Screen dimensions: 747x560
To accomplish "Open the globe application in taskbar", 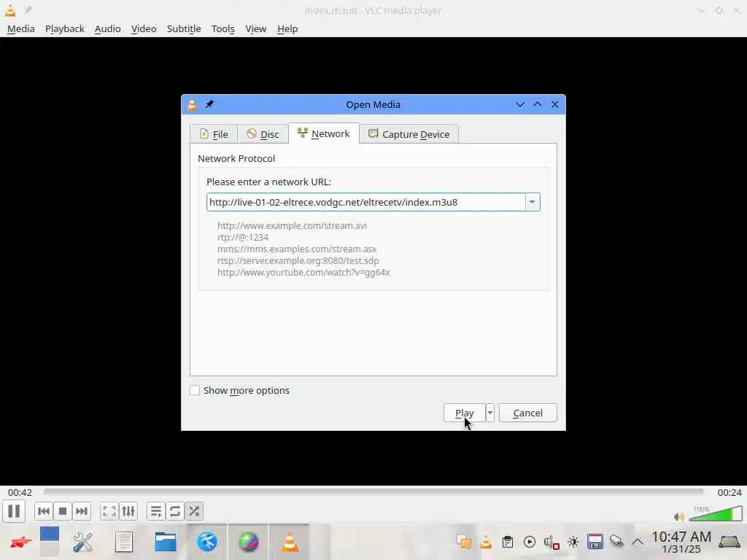I will [x=248, y=542].
